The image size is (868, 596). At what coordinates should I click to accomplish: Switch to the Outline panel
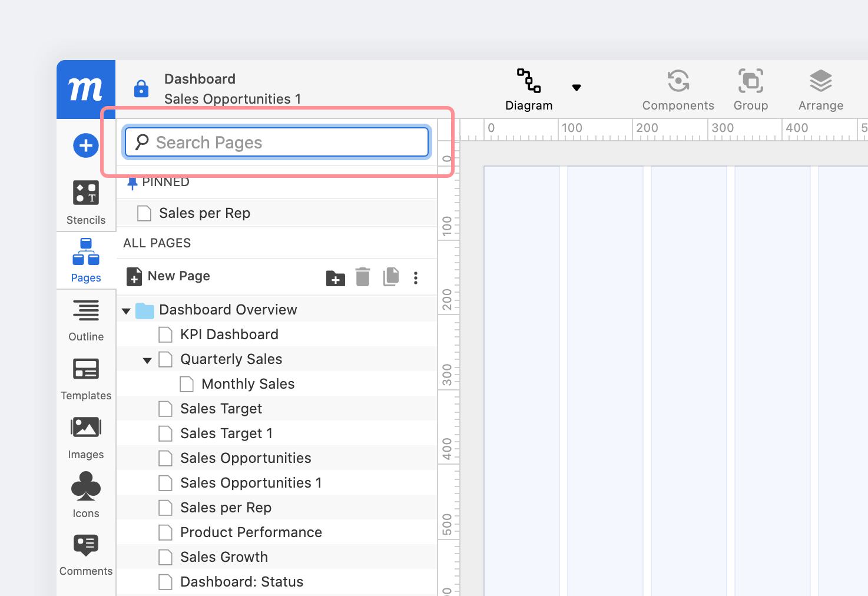coord(85,318)
